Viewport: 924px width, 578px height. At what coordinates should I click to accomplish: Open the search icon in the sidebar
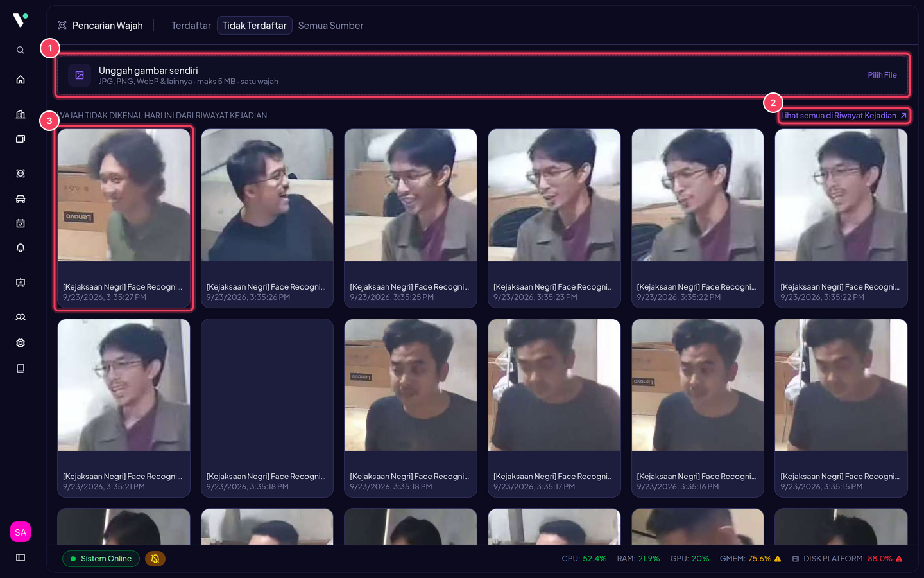pos(21,50)
